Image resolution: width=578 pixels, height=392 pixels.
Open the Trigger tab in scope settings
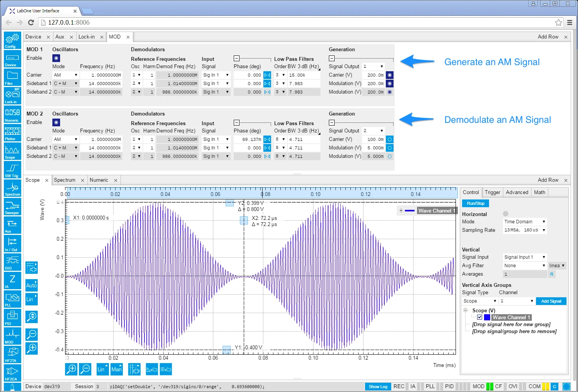pos(493,192)
